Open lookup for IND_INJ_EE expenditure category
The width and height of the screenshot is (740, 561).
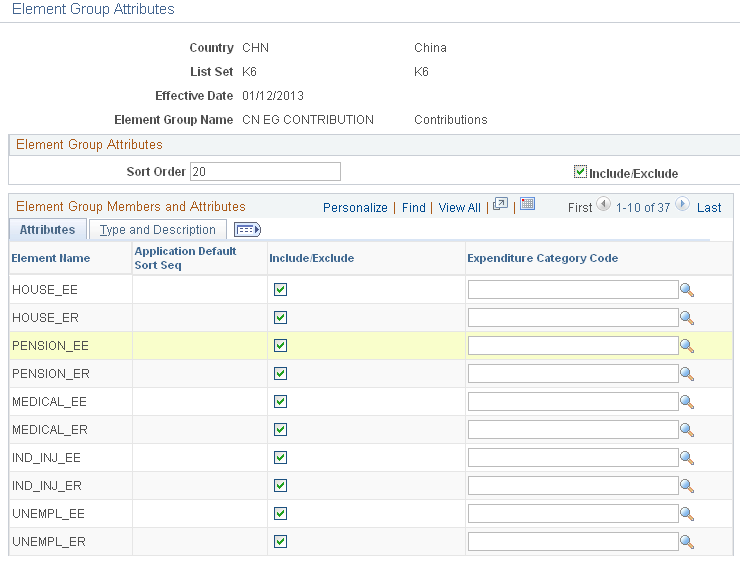(x=687, y=458)
